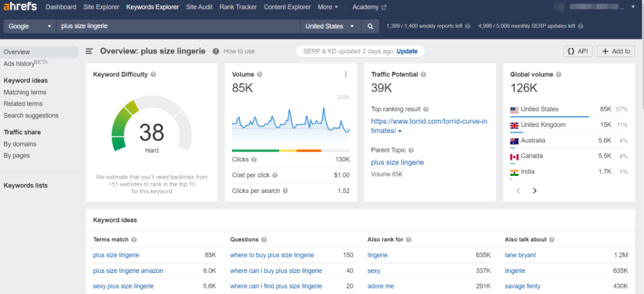
Task: Open parent topic plus size lingerie link
Action: (397, 163)
